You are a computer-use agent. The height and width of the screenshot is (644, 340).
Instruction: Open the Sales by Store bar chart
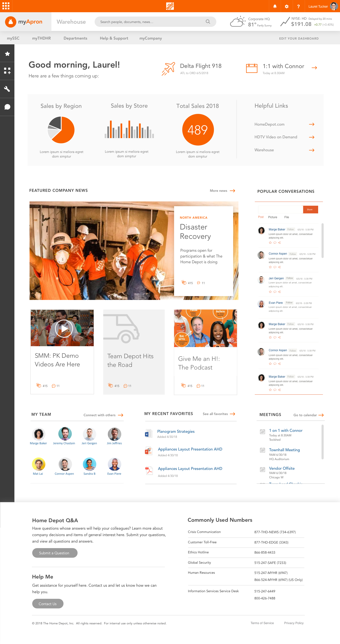point(129,129)
